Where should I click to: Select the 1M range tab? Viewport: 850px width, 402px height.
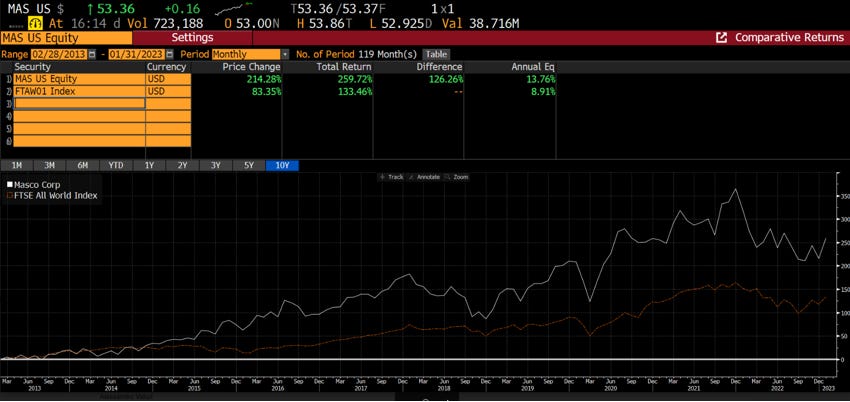17,166
